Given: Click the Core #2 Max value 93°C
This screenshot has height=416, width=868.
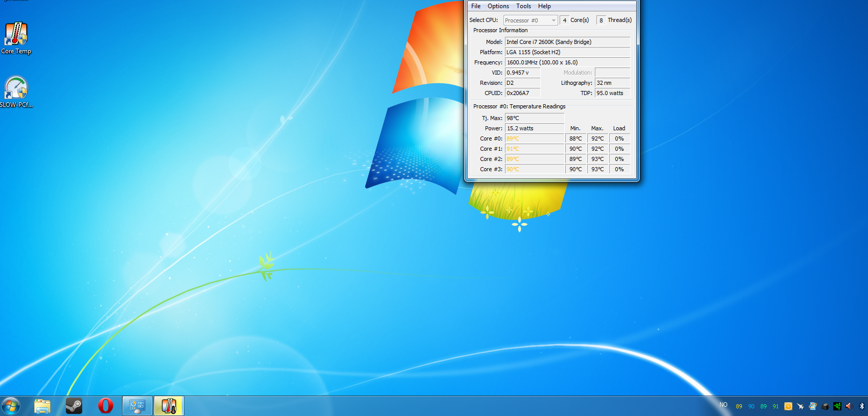Looking at the screenshot, I should pos(597,159).
